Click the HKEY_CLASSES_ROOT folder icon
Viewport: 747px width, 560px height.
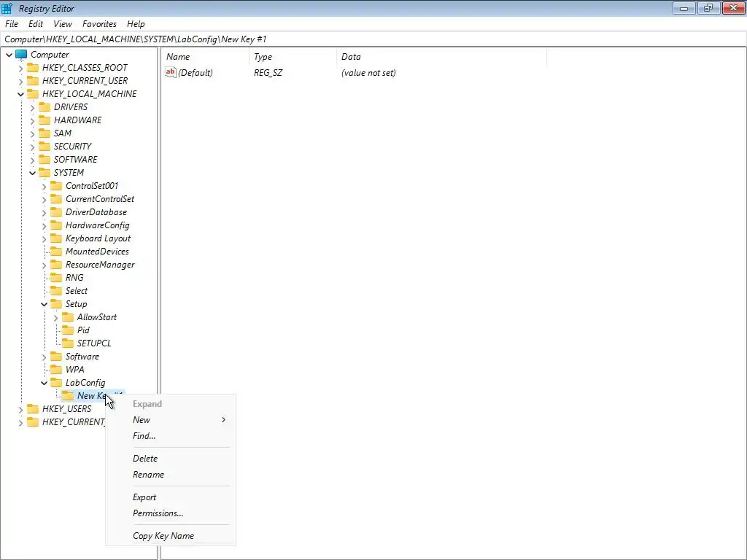(x=33, y=68)
